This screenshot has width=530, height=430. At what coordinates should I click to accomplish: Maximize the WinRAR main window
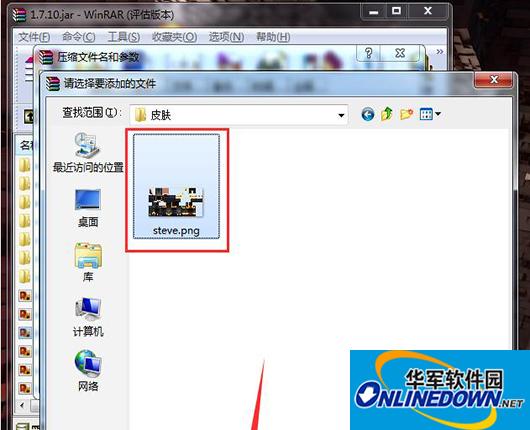396,11
